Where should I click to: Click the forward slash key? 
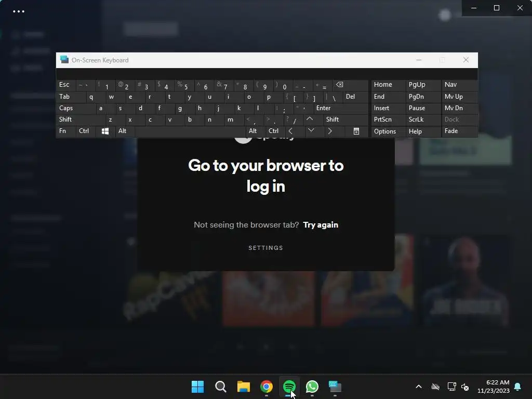(x=294, y=119)
